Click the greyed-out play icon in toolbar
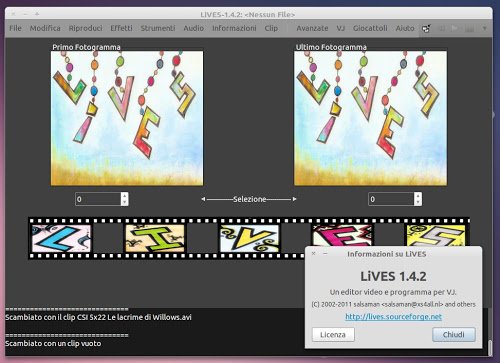The image size is (500, 363). (455, 29)
